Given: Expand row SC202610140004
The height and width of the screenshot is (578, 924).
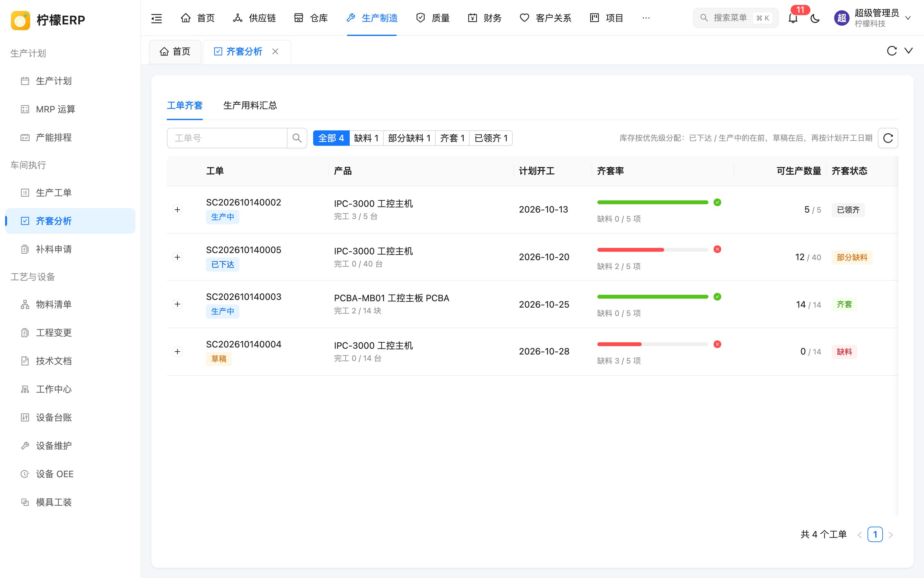Looking at the screenshot, I should click(177, 352).
